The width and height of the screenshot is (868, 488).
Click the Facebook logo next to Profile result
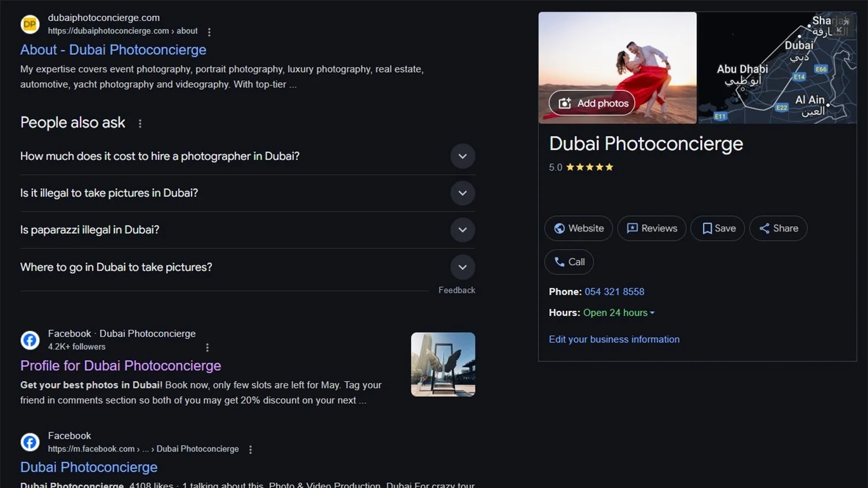coord(30,340)
